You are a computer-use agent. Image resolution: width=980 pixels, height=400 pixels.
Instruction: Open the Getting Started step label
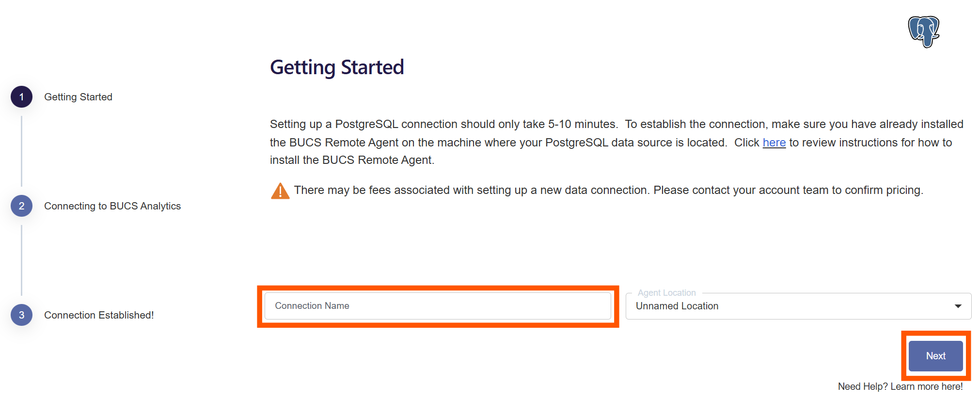click(78, 97)
